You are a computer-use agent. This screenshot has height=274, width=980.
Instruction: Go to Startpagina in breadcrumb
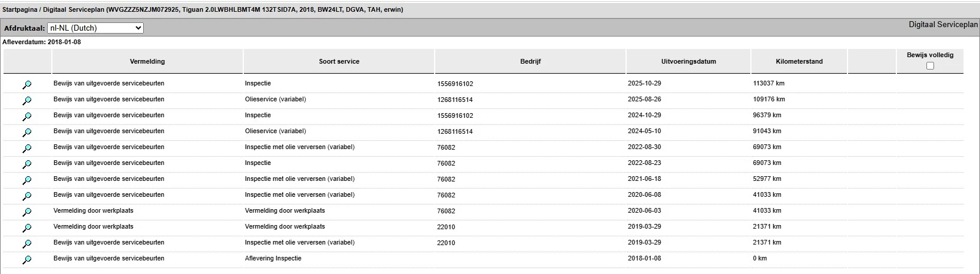tap(20, 10)
